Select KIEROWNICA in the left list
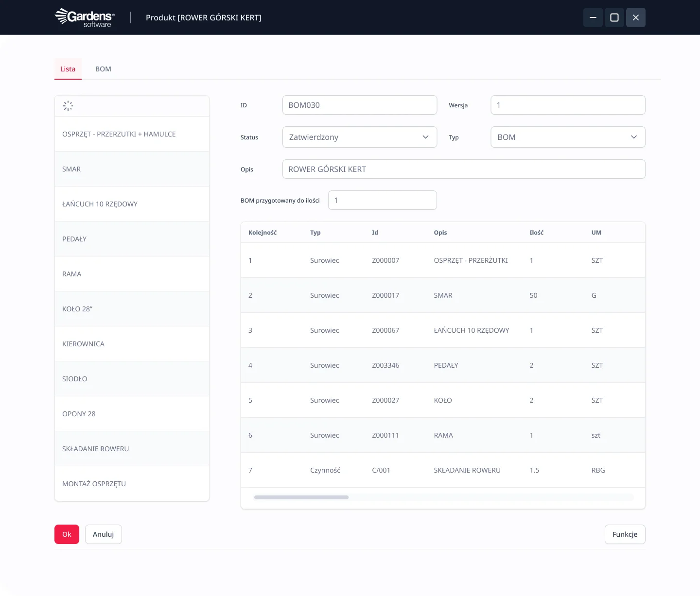 [83, 344]
